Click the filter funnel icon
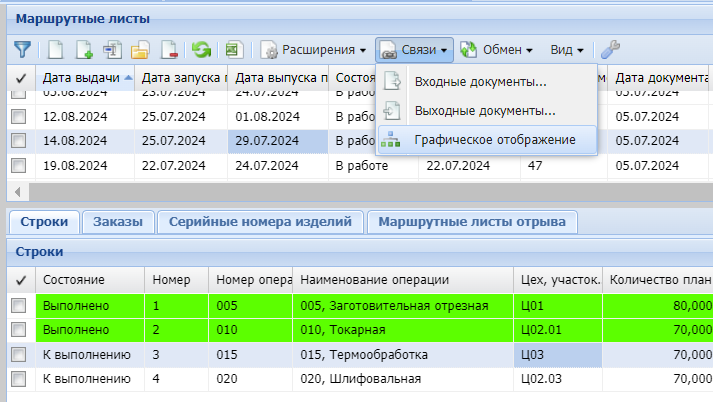Viewport: 713px width, 402px height. 22,49
